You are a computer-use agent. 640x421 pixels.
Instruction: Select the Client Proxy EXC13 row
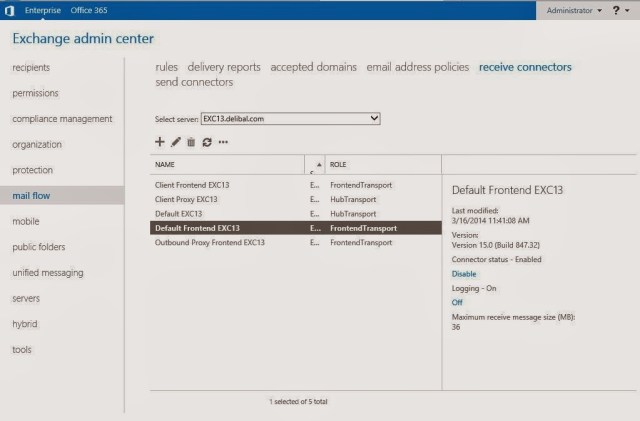(x=186, y=199)
